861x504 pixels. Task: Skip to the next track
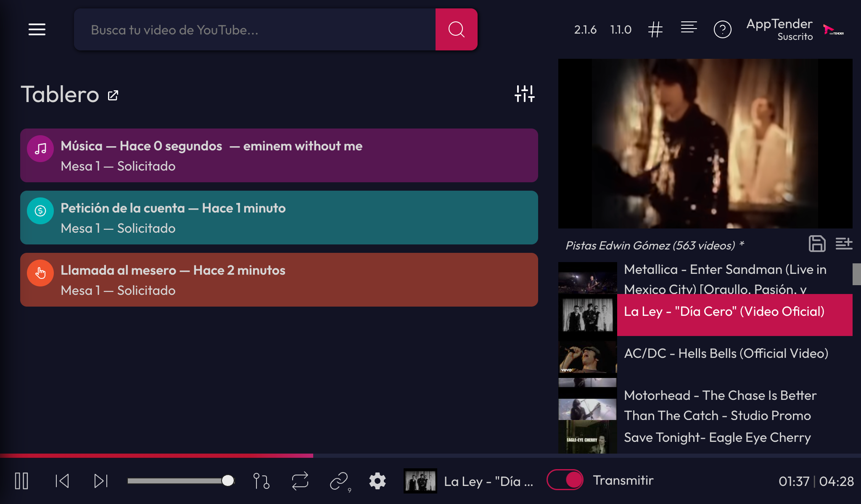(x=101, y=481)
